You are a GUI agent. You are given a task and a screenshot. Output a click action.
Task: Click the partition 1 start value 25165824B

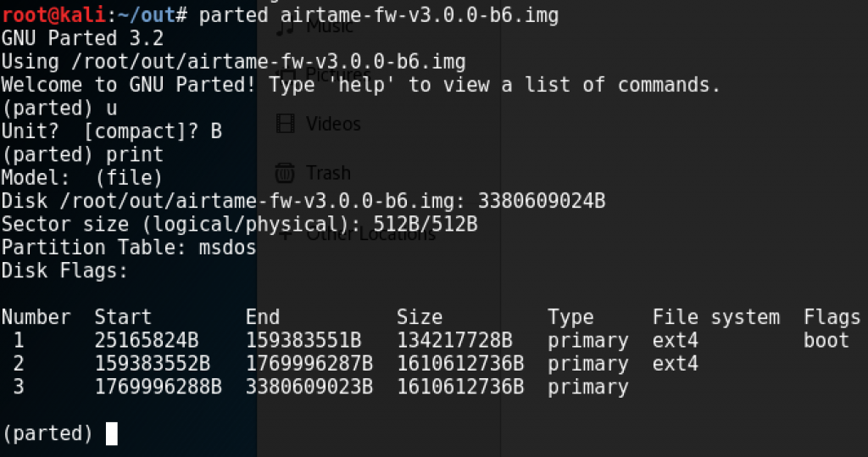(x=146, y=340)
